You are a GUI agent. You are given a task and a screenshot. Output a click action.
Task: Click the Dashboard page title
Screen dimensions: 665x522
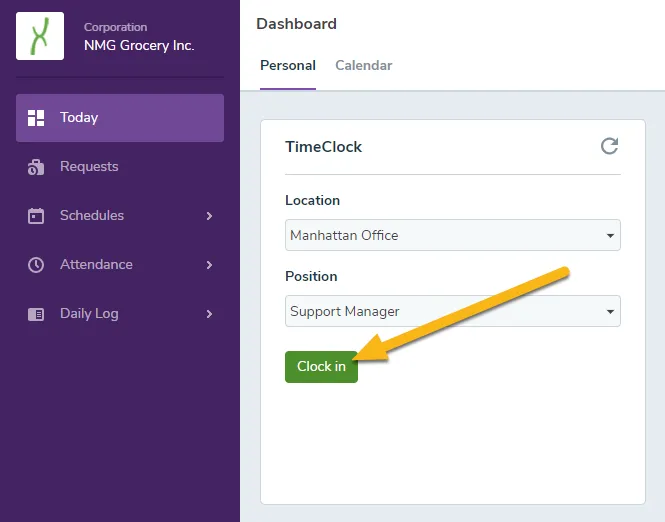click(296, 24)
